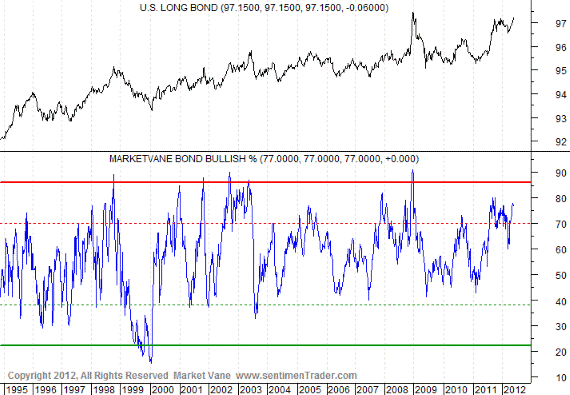The height and width of the screenshot is (395, 570).
Task: Click the 1999-2000 bullish percent low point
Action: pyautogui.click(x=151, y=362)
